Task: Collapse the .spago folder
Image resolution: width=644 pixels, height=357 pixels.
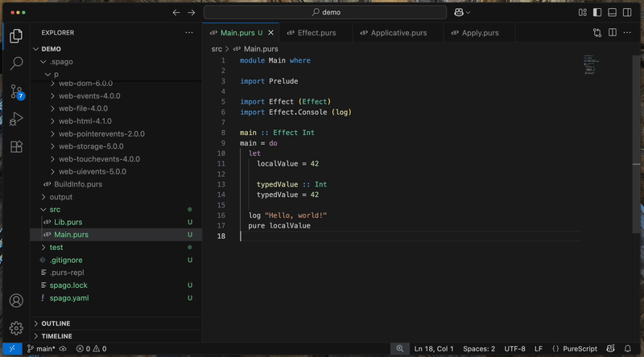Action: pos(116,62)
